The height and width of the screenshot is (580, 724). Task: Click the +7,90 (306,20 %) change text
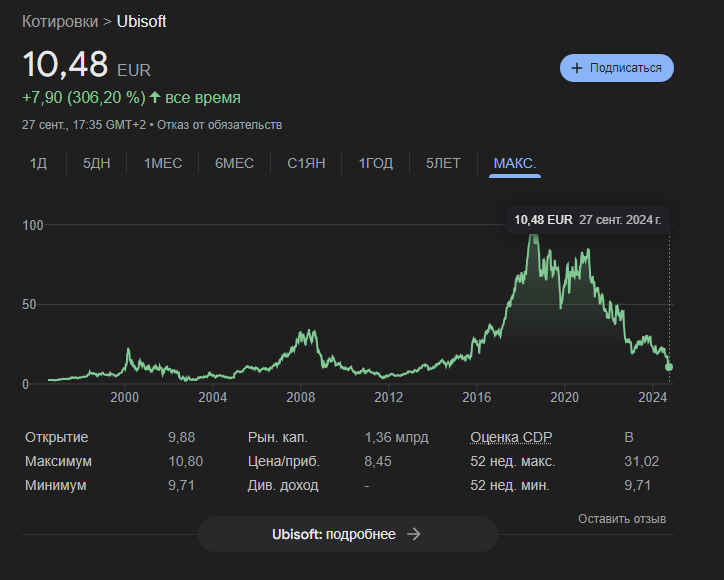click(84, 97)
